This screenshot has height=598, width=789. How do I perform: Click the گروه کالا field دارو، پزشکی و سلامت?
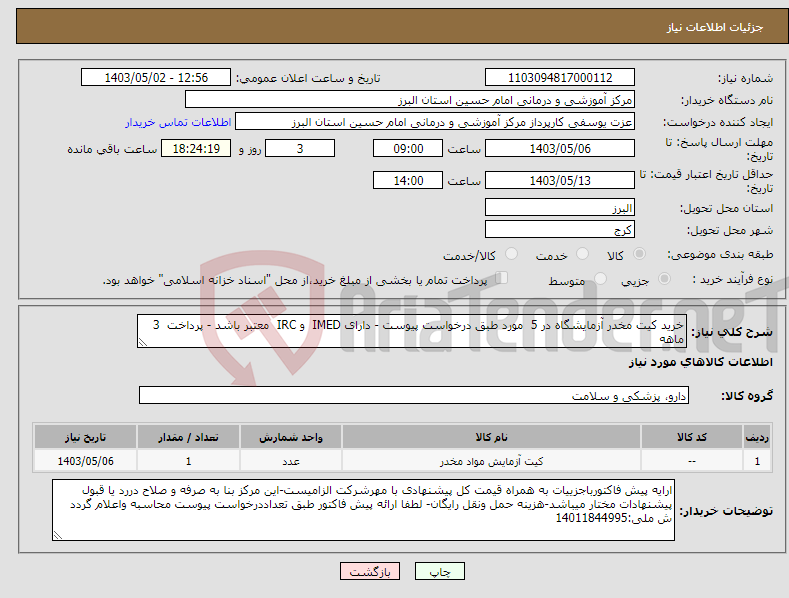(x=414, y=395)
